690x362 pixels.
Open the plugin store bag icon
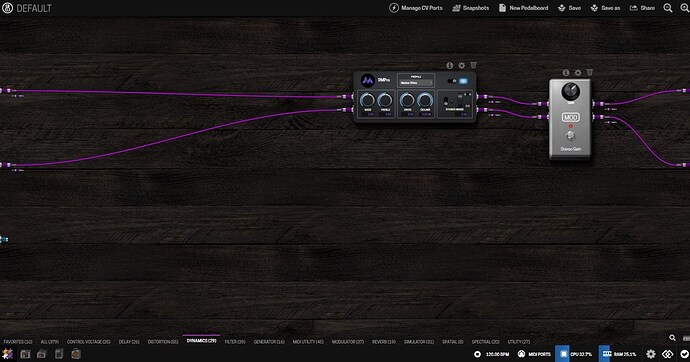pyautogui.click(x=76, y=354)
